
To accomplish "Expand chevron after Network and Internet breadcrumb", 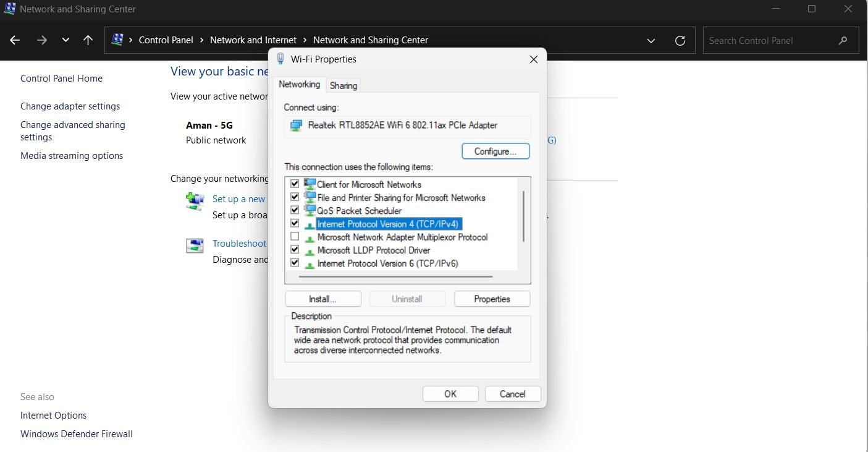I will 305,40.
